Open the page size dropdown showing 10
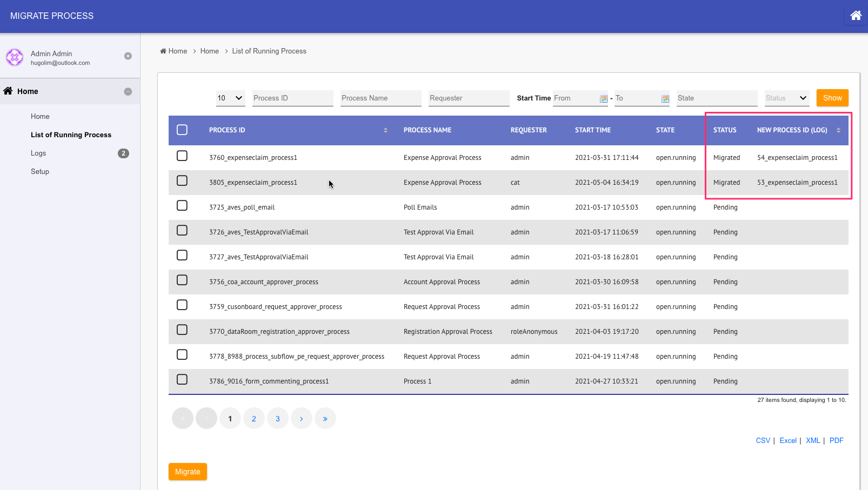The width and height of the screenshot is (868, 490). (230, 98)
